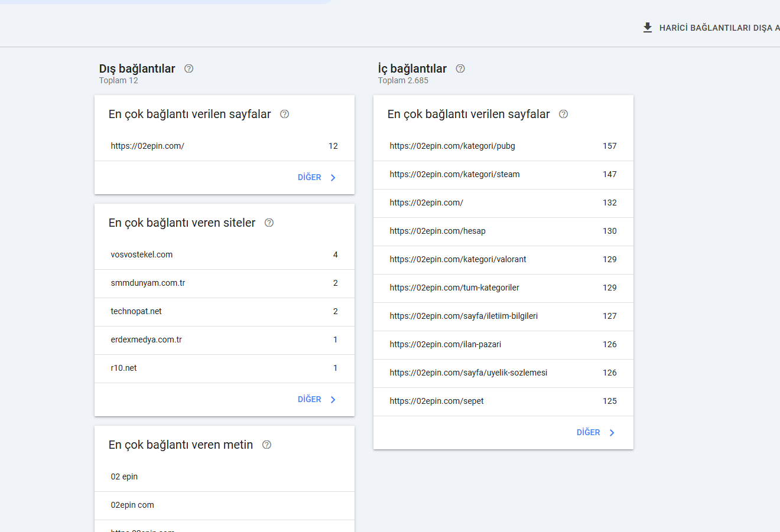
Task: Click the 125 count for the sepet page
Action: (610, 401)
